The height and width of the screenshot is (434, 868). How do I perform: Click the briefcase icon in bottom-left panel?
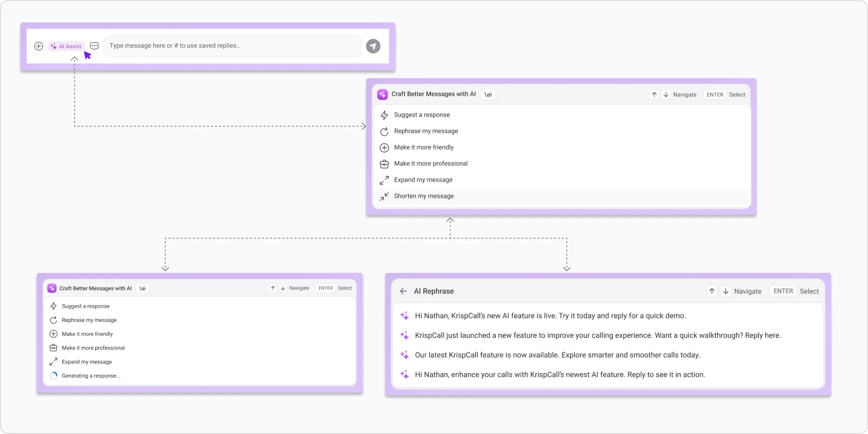(x=53, y=348)
